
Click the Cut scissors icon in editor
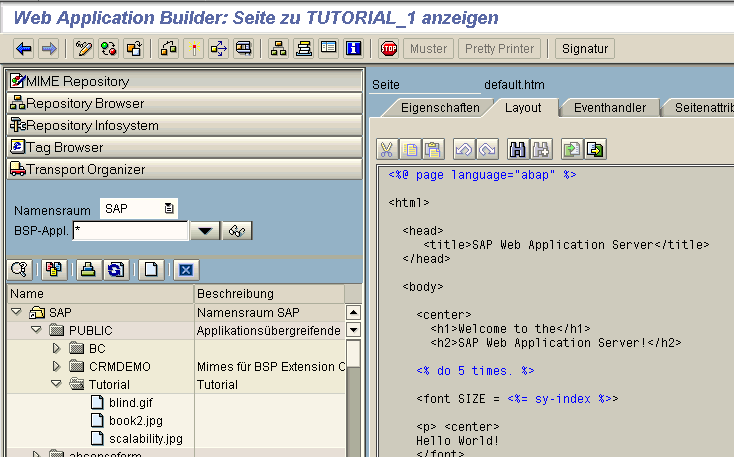click(x=387, y=150)
